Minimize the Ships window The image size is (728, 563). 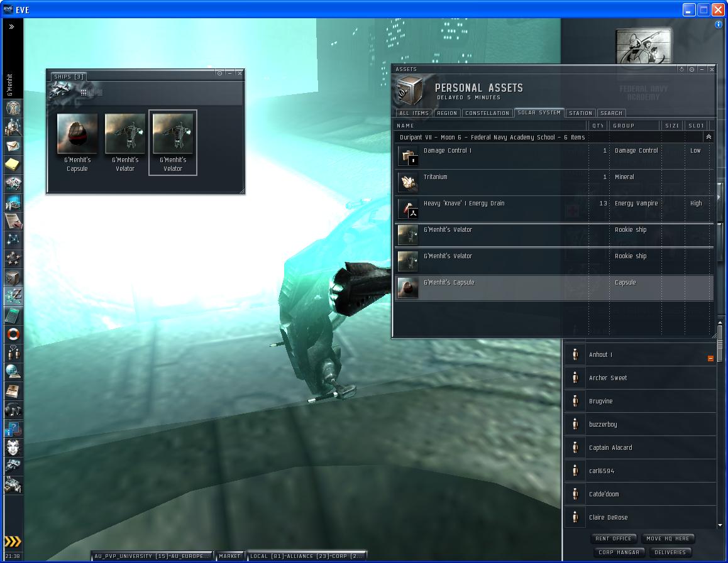(x=230, y=74)
